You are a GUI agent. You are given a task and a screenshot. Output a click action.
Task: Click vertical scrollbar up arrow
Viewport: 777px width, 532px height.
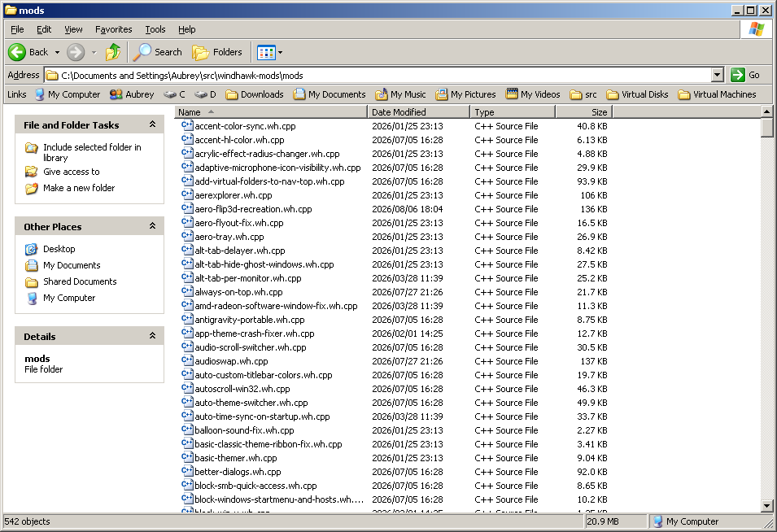[766, 112]
